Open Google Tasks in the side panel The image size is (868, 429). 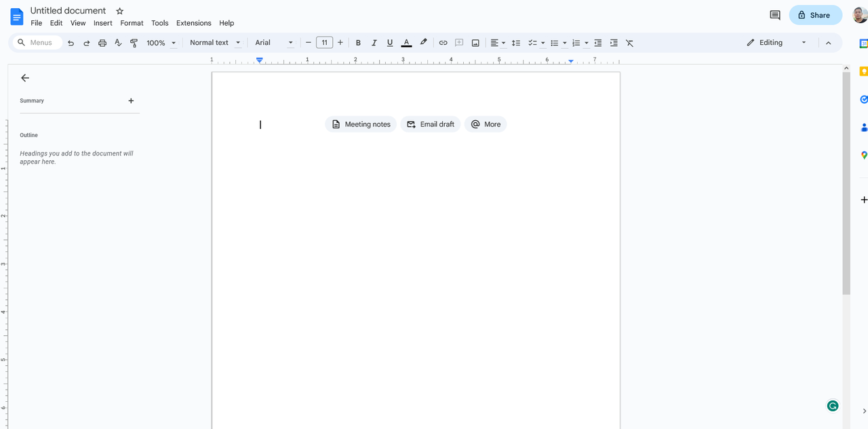[x=864, y=99]
